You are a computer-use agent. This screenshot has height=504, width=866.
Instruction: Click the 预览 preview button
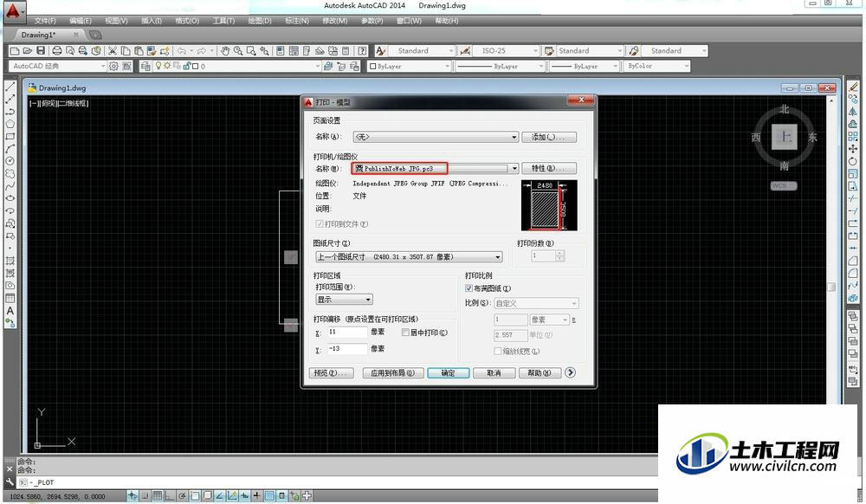[x=332, y=373]
